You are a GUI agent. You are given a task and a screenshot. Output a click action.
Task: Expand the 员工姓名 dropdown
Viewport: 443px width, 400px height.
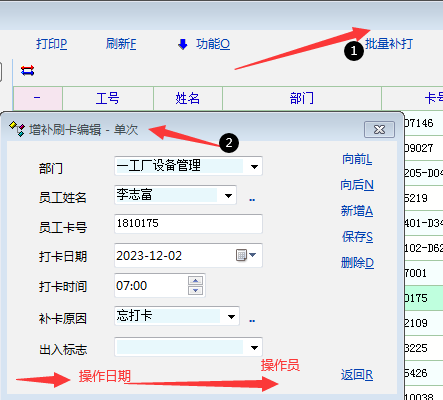pyautogui.click(x=228, y=195)
